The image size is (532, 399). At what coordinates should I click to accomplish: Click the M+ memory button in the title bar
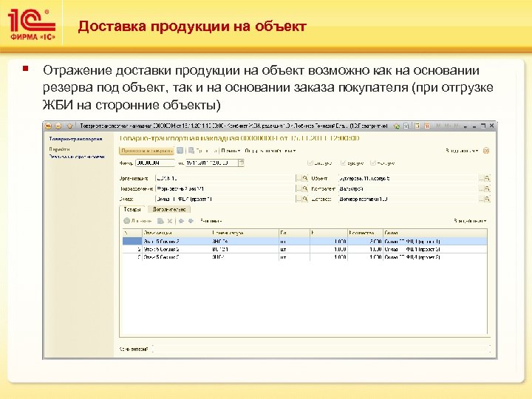448,126
